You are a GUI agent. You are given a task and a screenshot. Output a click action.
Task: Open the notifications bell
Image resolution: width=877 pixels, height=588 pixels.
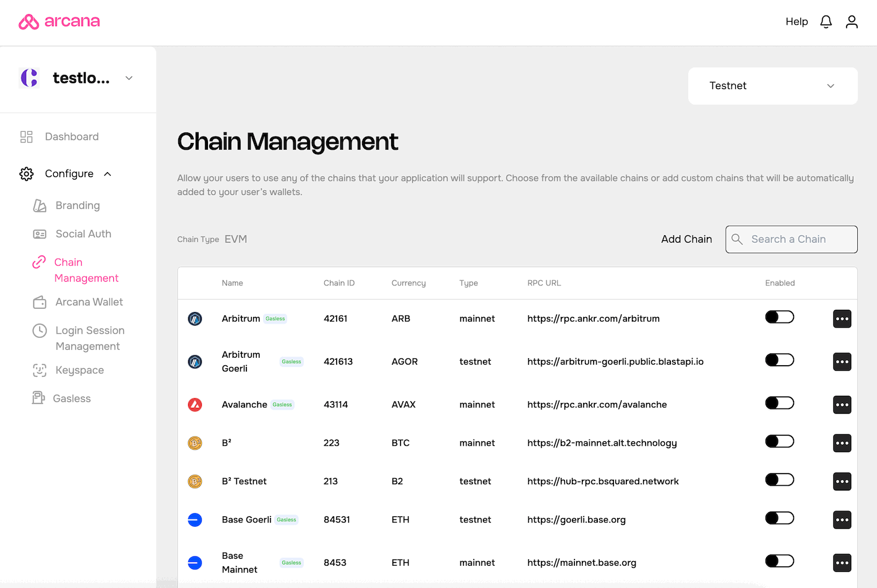coord(826,22)
